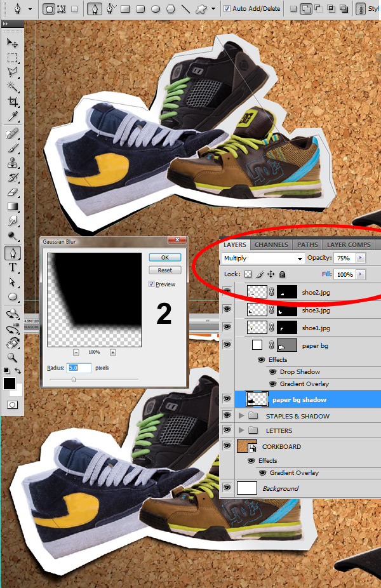Select the Magic Wand tool
This screenshot has height=588, width=381.
tap(13, 86)
